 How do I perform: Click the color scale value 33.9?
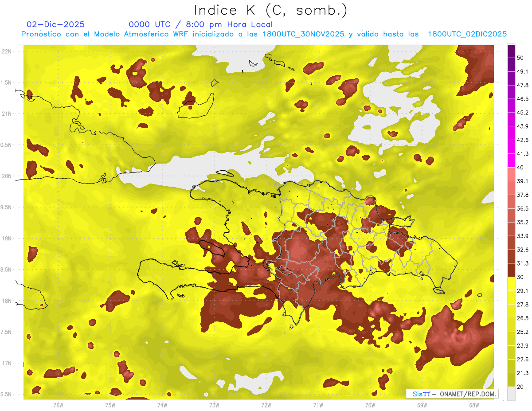(x=522, y=236)
